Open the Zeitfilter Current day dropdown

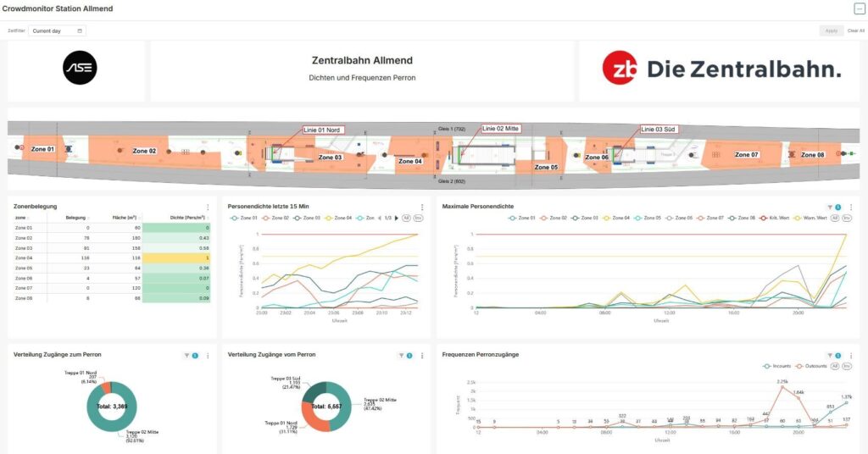coord(58,30)
